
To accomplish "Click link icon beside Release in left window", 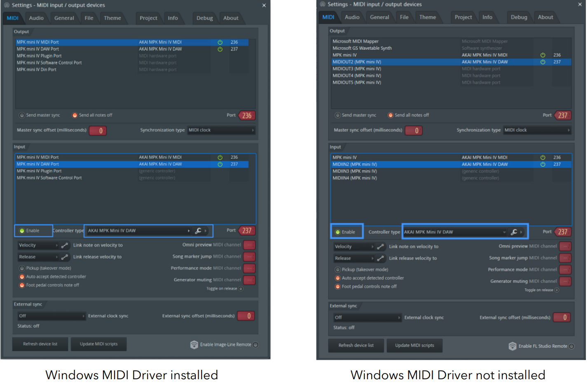I will (65, 257).
